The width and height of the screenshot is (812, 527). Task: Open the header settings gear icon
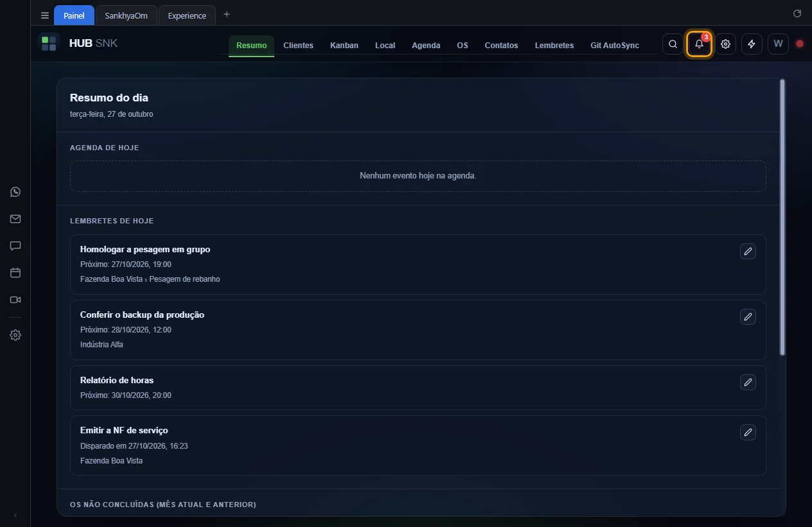click(x=725, y=44)
